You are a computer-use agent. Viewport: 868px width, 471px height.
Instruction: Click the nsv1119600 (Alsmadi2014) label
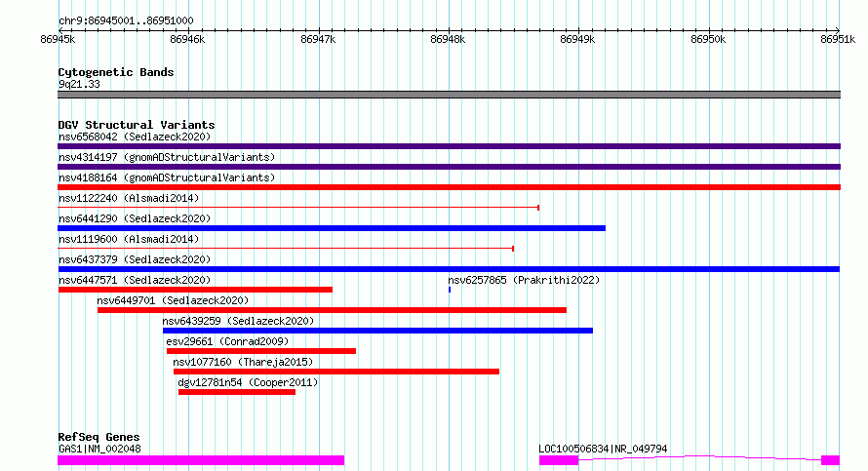[129, 239]
